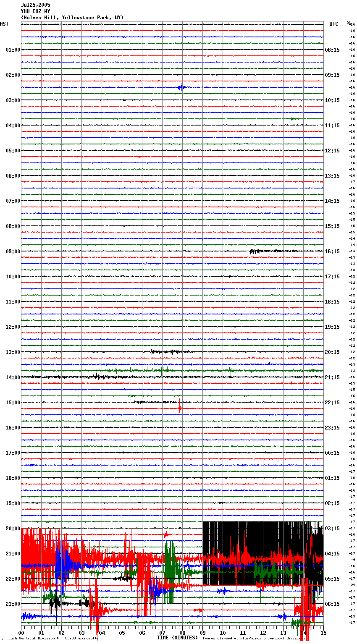This screenshot has height=644, width=357.
Task: Click the date label Jul25,2005
Action: (x=35, y=5)
